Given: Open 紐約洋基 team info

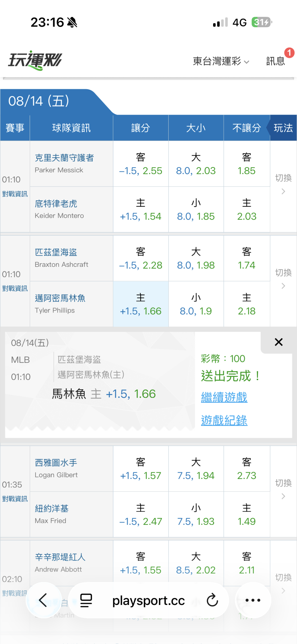Looking at the screenshot, I should click(52, 508).
